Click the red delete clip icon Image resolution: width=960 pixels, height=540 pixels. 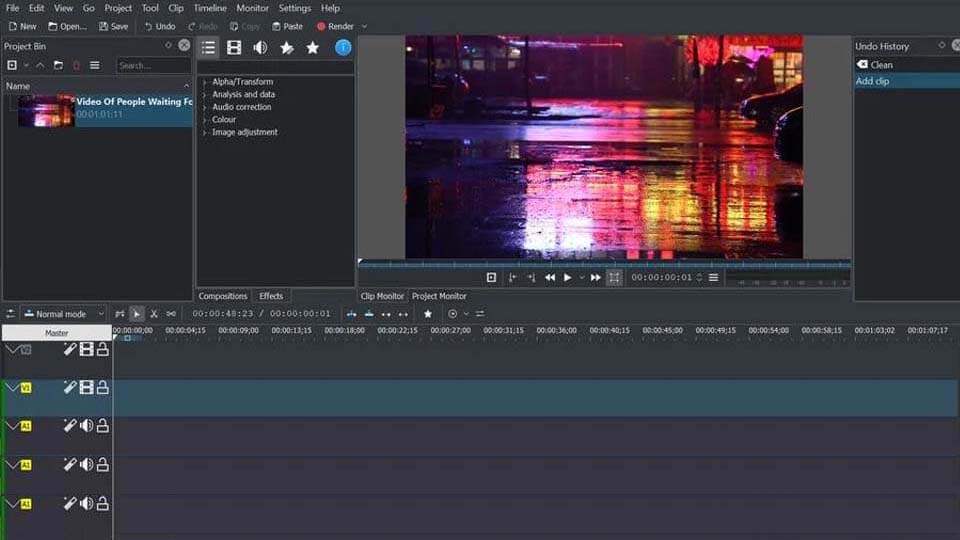77,65
